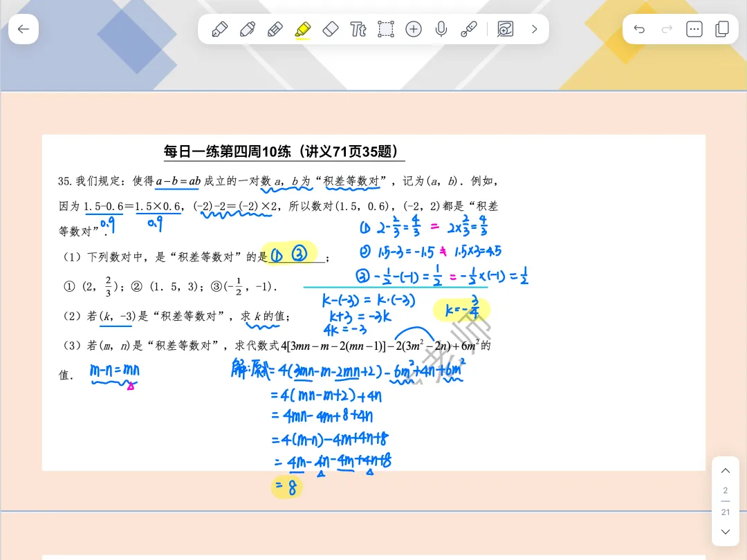
Task: Open the pages overview panel
Action: (x=722, y=30)
